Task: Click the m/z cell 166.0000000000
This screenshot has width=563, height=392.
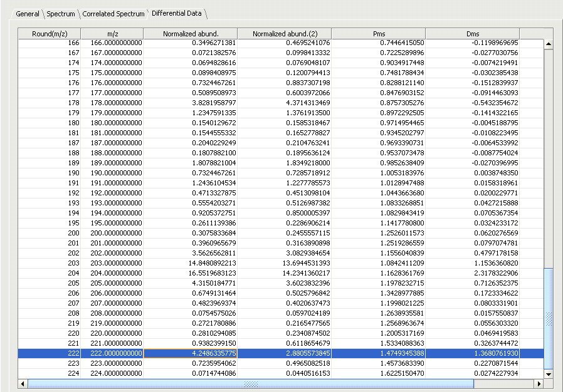Action: pos(112,43)
